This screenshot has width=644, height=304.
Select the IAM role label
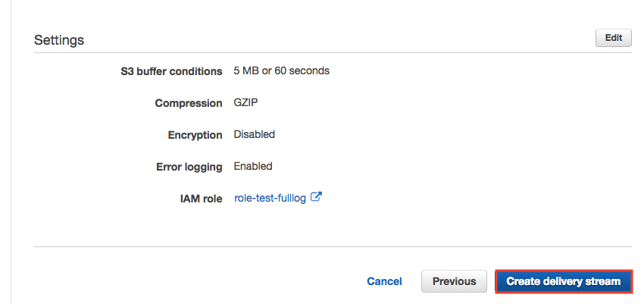[197, 199]
